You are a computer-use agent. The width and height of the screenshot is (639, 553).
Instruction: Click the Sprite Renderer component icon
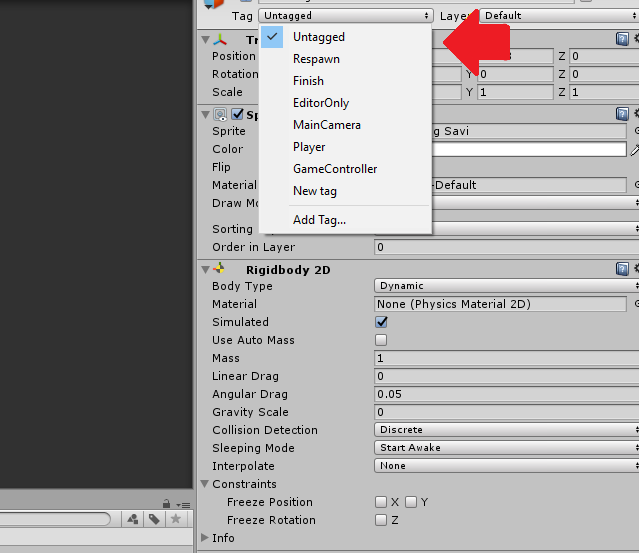[x=220, y=115]
